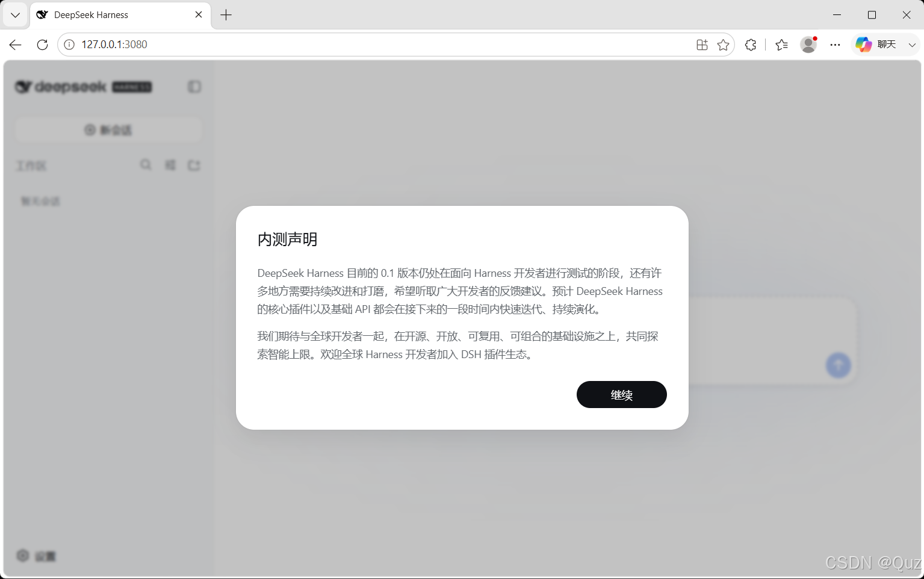Open the Copilot 聊天 button
Screen dimensions: 924x579
876,45
